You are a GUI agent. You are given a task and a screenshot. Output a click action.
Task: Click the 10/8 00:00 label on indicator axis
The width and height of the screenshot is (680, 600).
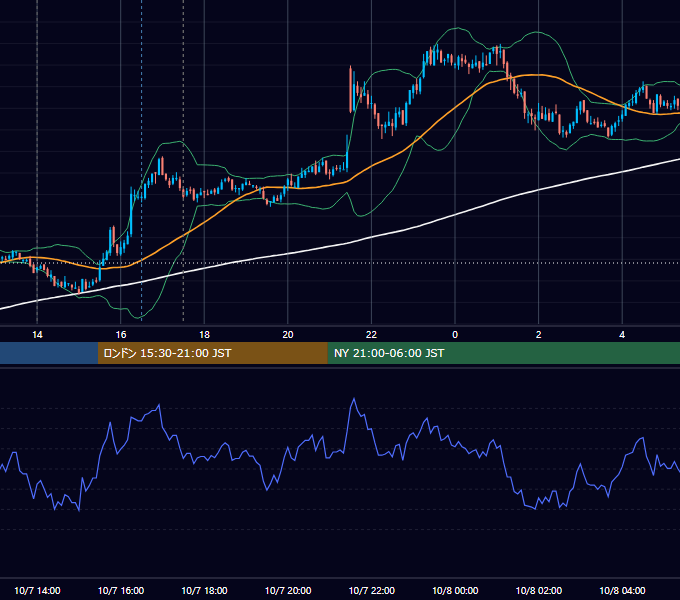(x=455, y=590)
